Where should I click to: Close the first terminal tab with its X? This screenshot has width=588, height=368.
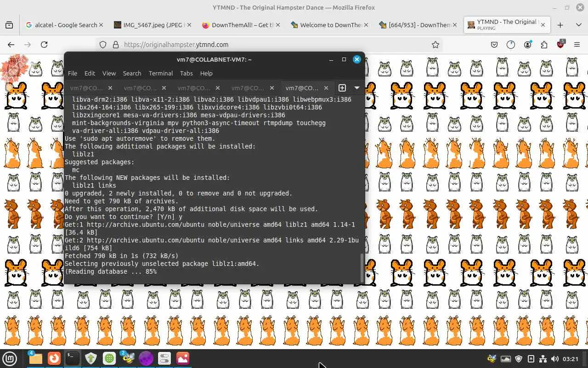coord(110,88)
